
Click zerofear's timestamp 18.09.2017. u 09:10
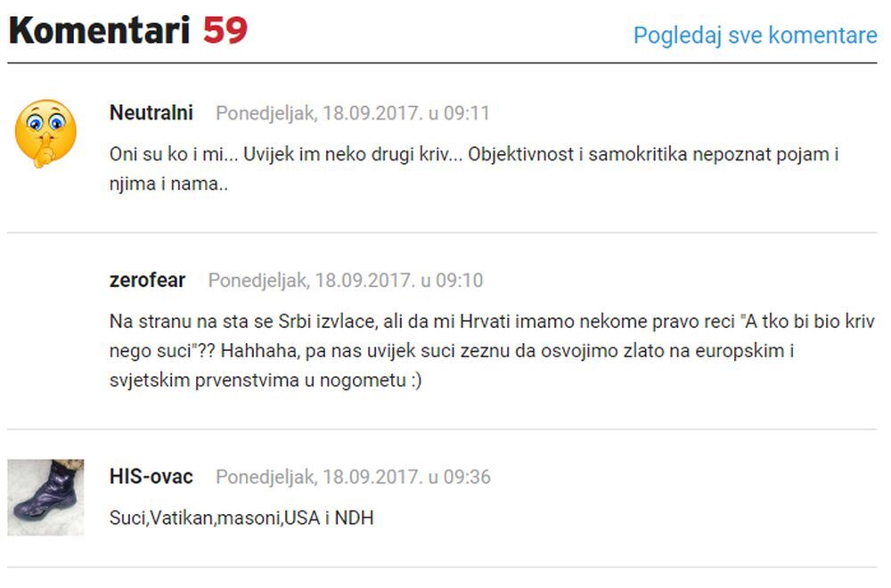click(x=399, y=280)
